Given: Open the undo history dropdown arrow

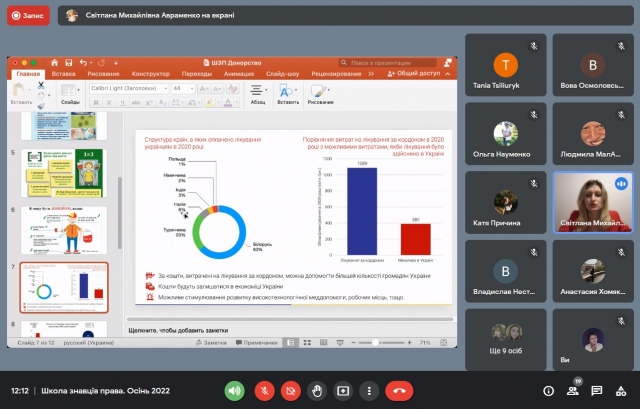Looking at the screenshot, I should click(91, 63).
